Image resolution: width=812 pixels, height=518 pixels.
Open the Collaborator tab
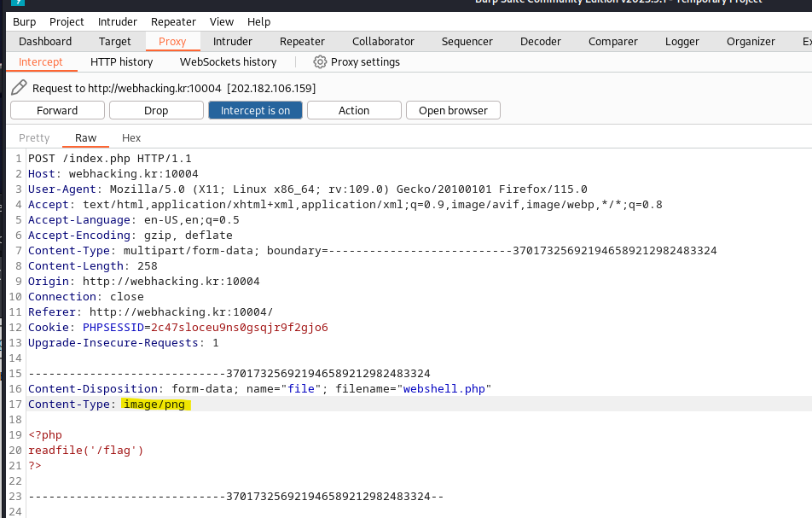(383, 42)
